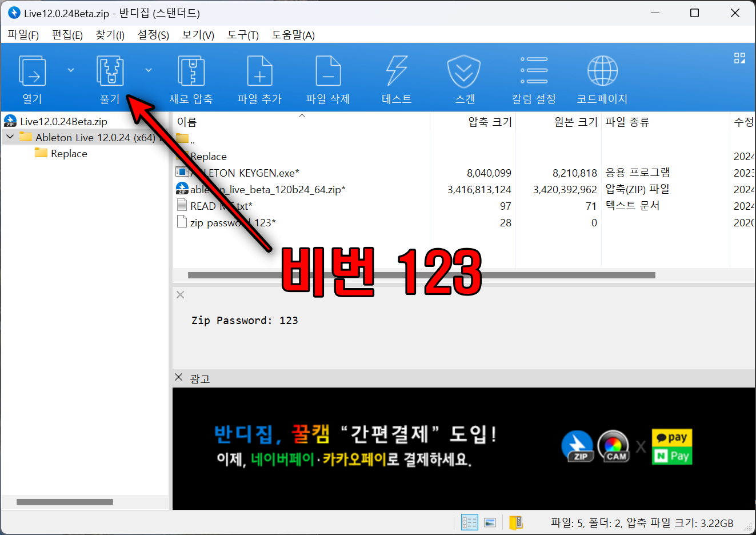The height and width of the screenshot is (535, 756).
Task: Sort by the 파일 종류 column header
Action: (x=665, y=122)
